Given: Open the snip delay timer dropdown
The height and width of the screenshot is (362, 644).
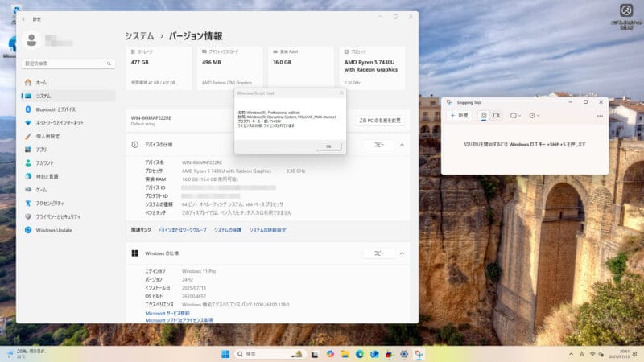Looking at the screenshot, I should pyautogui.click(x=535, y=116).
